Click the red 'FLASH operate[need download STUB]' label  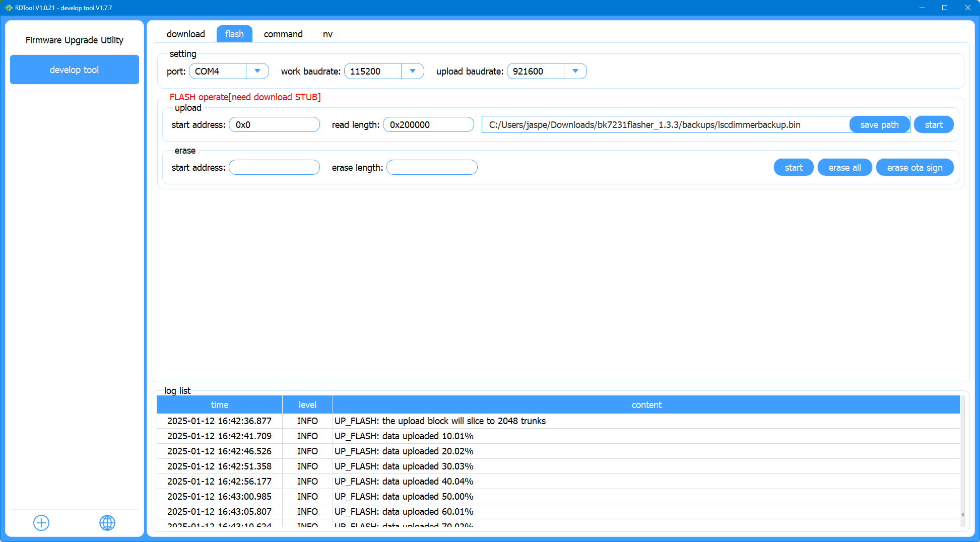(x=245, y=97)
